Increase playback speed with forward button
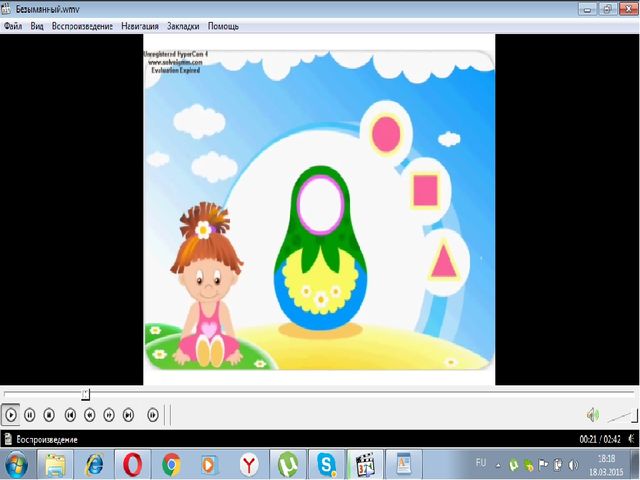Viewport: 640px width, 480px height. [x=109, y=415]
